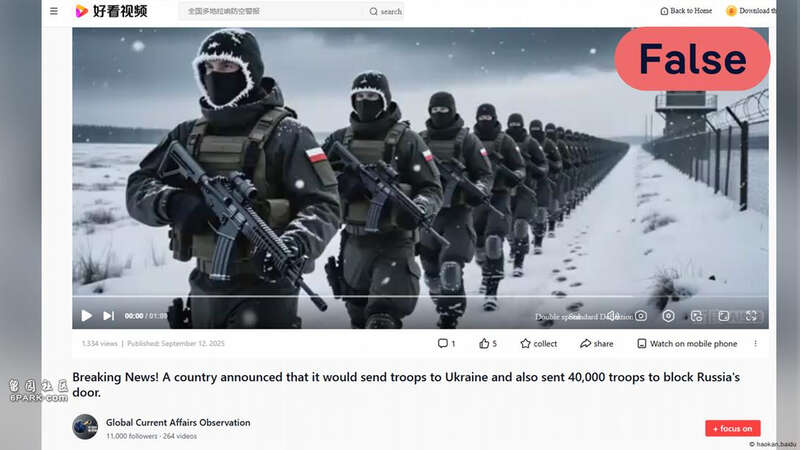The width and height of the screenshot is (800, 450).
Task: Open the Double speed playback selector
Action: (552, 317)
